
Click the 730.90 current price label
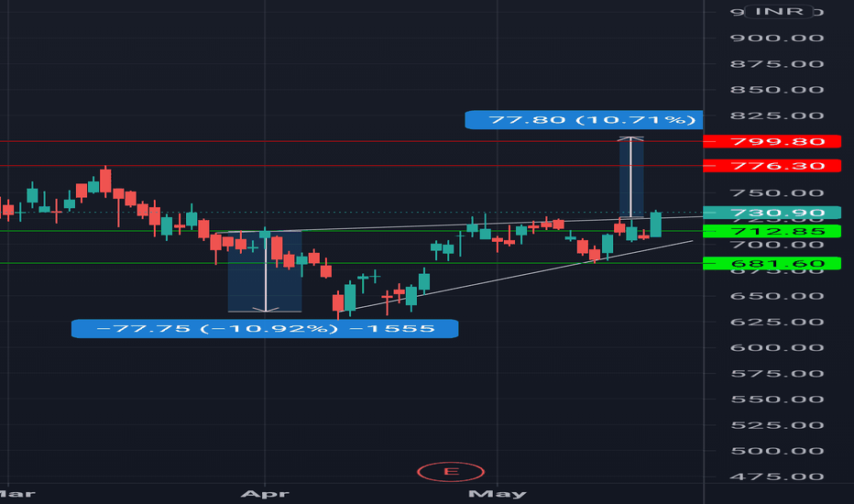tap(772, 213)
